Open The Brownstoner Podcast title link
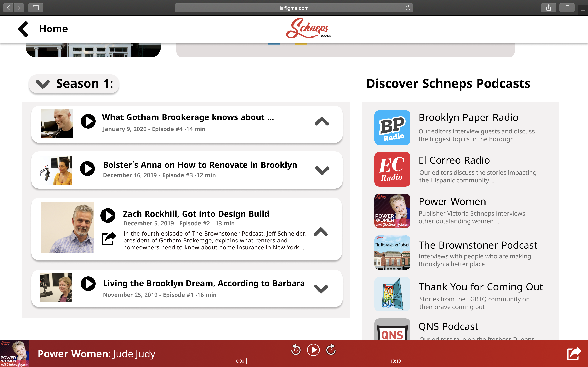 [x=478, y=245]
